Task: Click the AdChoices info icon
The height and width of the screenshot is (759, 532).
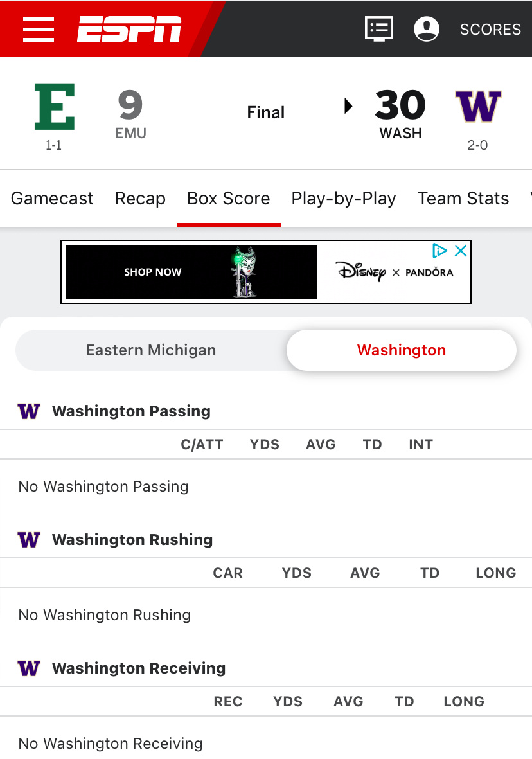Action: [439, 251]
